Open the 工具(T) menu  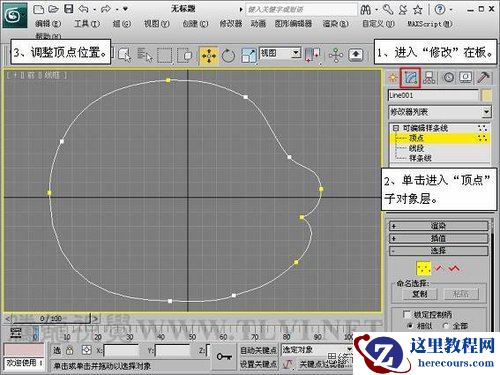[x=87, y=24]
